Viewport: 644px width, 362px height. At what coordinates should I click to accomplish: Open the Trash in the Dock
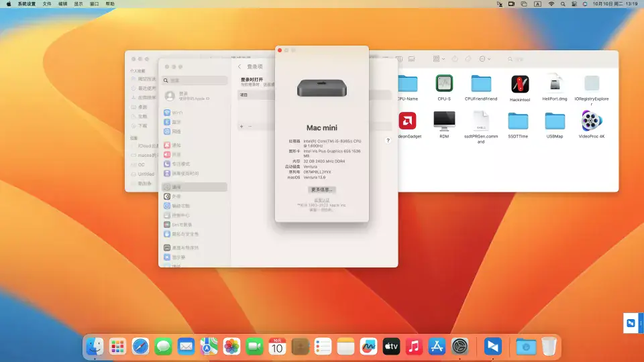click(549, 347)
